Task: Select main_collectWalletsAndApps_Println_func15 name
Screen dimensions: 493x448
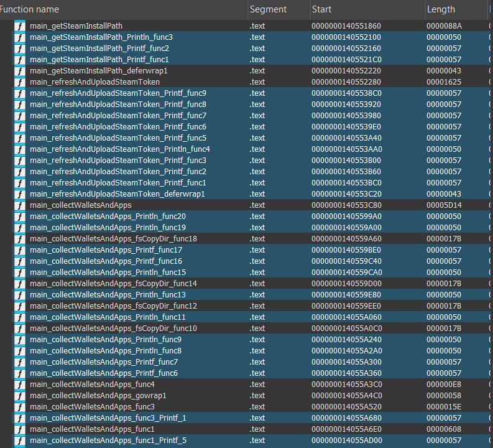Action: point(108,273)
